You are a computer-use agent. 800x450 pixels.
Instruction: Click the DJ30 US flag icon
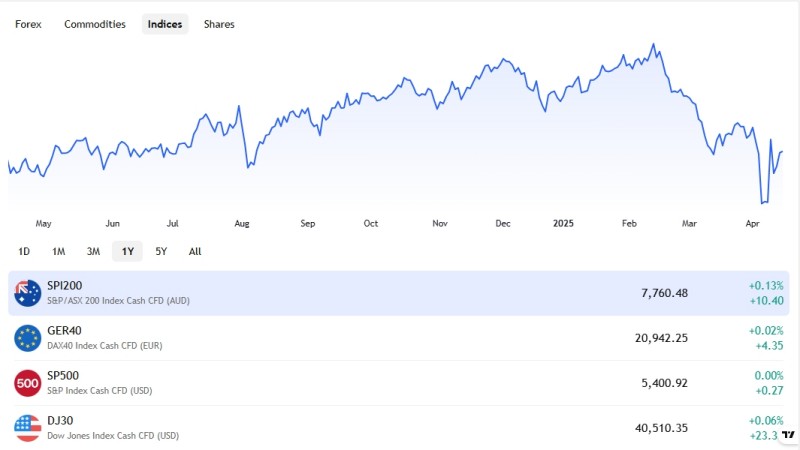[x=27, y=428]
